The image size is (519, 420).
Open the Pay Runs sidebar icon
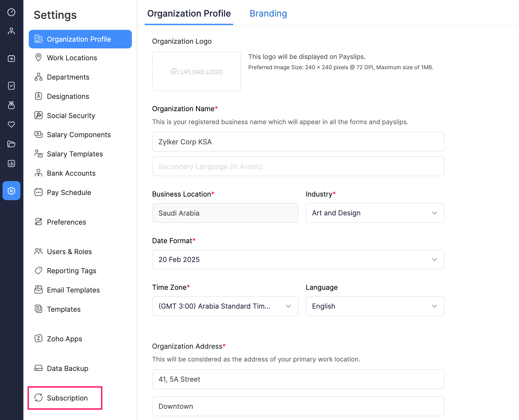point(11,58)
